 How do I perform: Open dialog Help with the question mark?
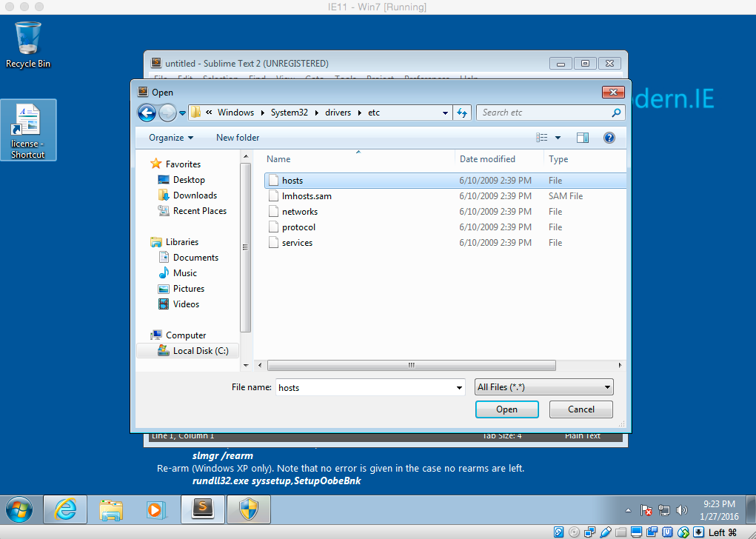point(609,138)
